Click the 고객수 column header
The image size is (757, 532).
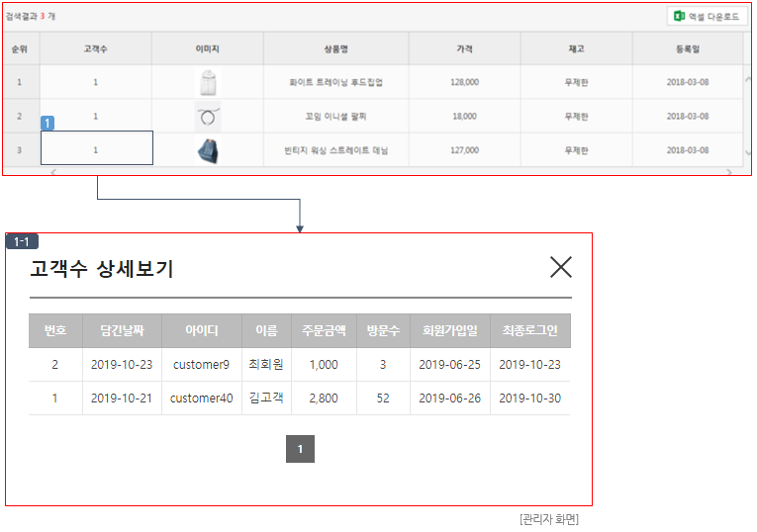click(96, 49)
